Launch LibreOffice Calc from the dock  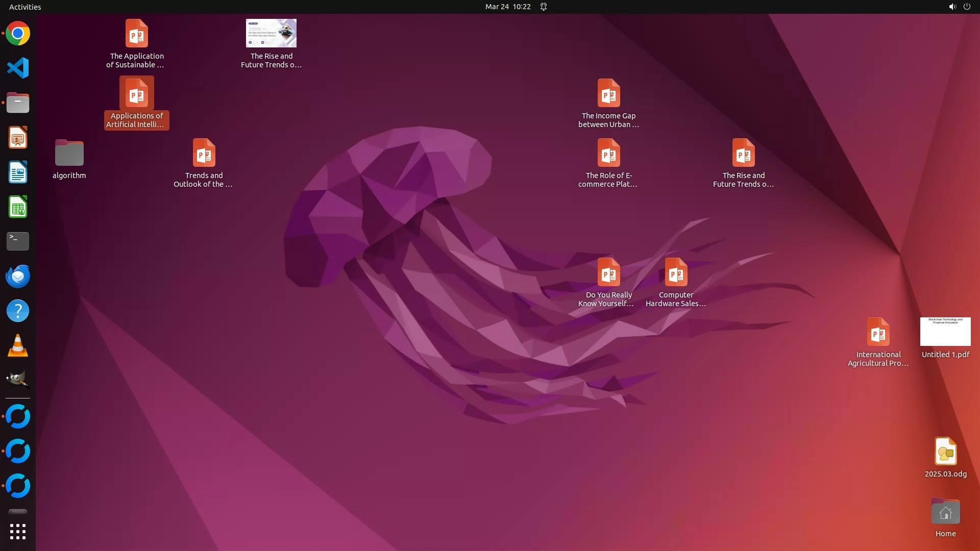tap(18, 207)
